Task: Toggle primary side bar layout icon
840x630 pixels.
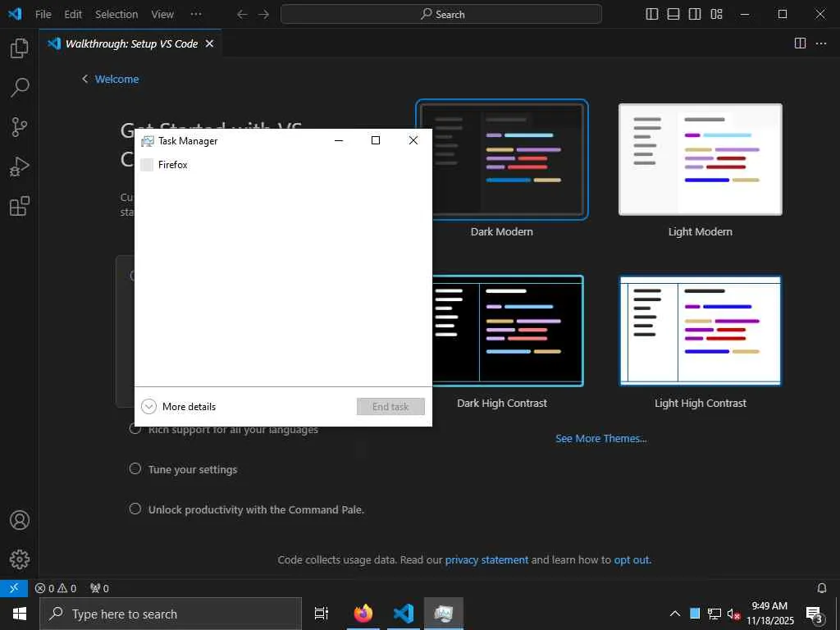Action: pos(652,15)
